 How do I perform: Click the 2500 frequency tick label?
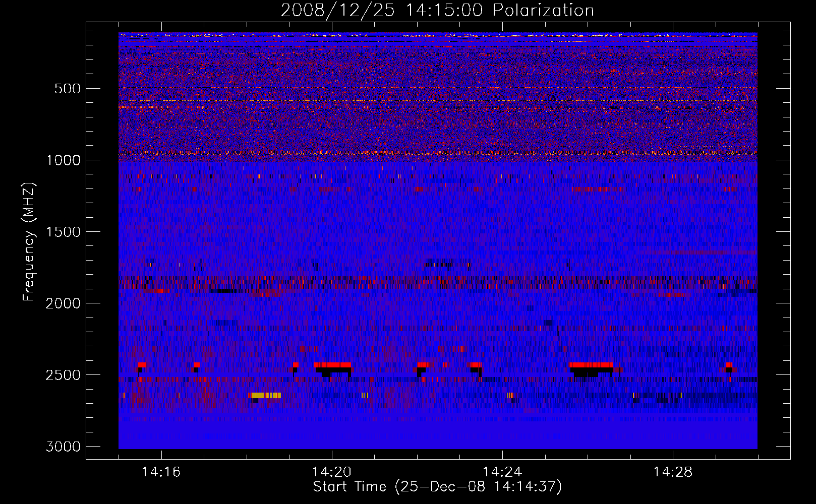pyautogui.click(x=63, y=375)
